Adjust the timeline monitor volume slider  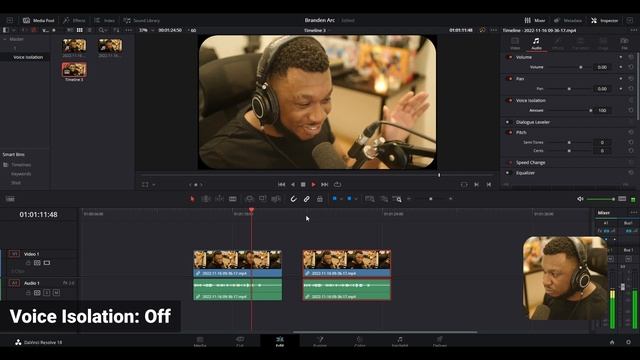point(600,199)
